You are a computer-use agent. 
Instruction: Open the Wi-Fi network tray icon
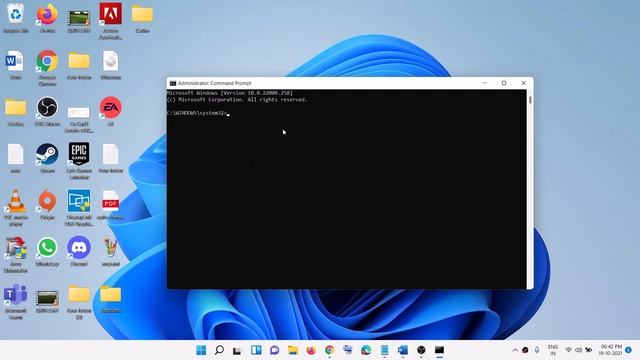pos(568,350)
